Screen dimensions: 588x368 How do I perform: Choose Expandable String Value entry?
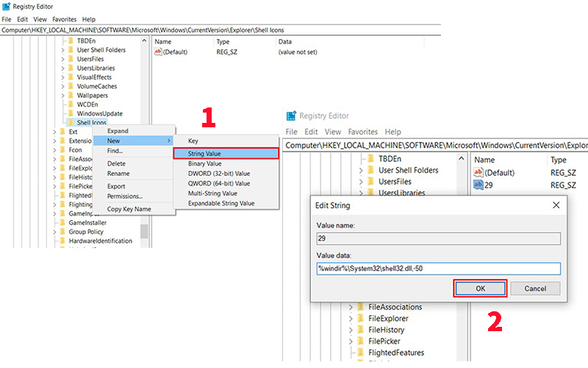[x=221, y=203]
